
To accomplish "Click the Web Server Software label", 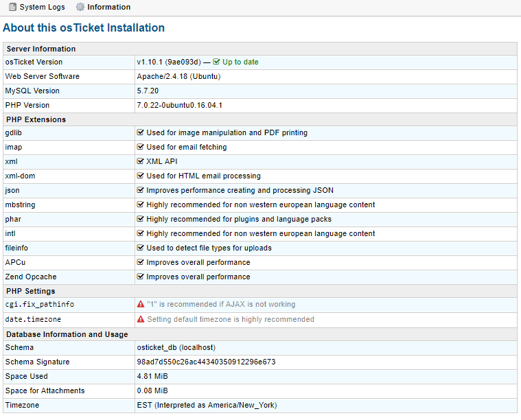I will (42, 76).
